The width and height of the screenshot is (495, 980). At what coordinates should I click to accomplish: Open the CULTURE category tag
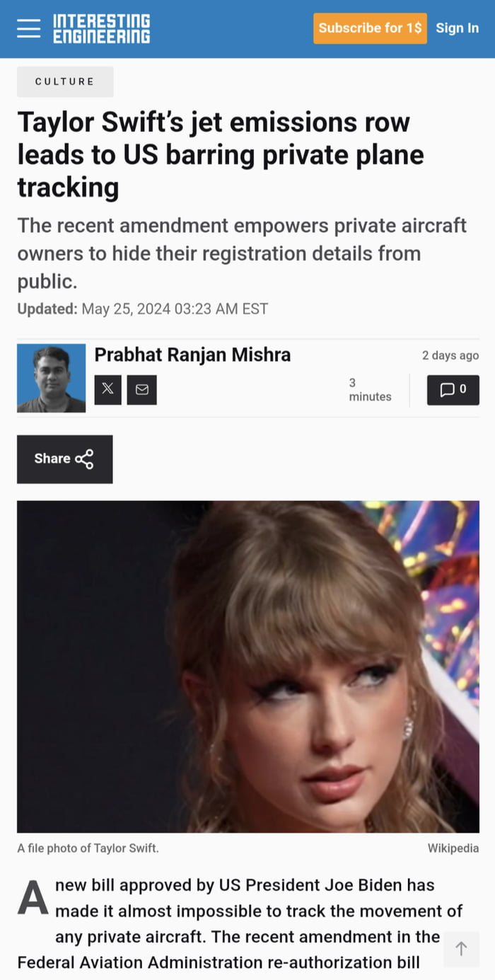65,81
